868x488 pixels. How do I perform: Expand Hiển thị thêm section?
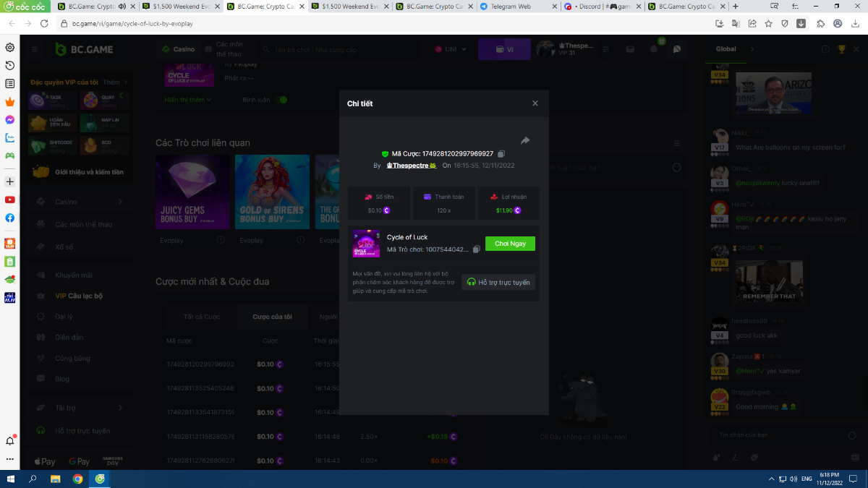pyautogui.click(x=187, y=100)
